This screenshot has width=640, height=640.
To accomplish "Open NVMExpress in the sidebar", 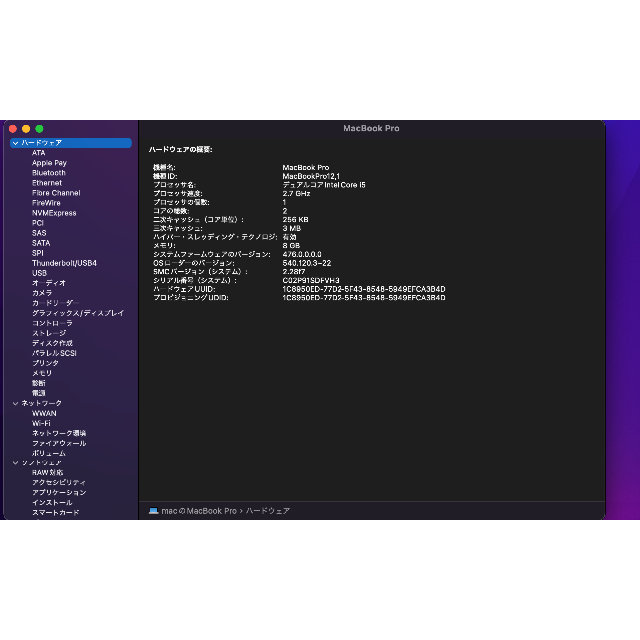I will pyautogui.click(x=54, y=213).
